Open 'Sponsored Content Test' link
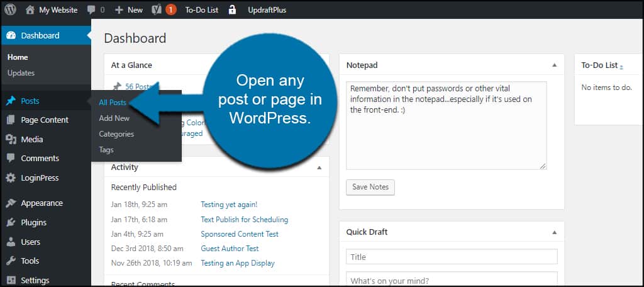644x287 pixels. [x=240, y=234]
